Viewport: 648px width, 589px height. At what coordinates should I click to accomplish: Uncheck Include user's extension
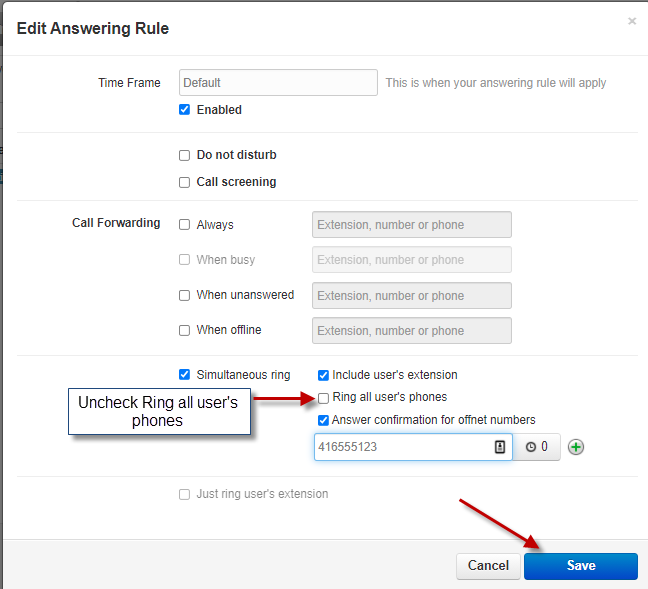point(323,375)
